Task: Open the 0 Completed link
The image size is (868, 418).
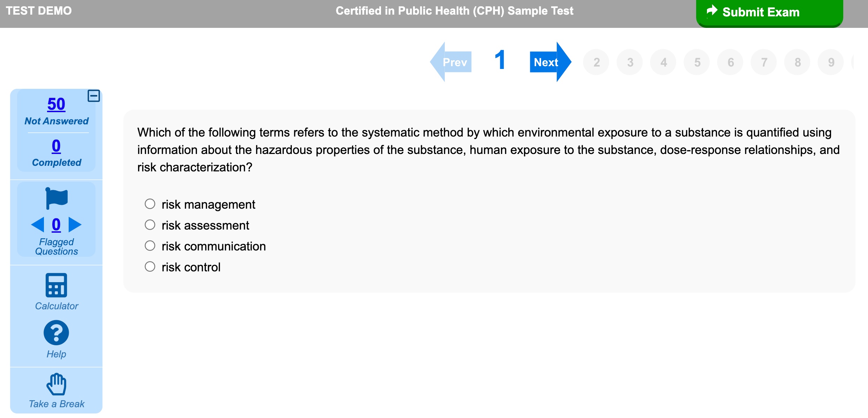Action: click(56, 146)
